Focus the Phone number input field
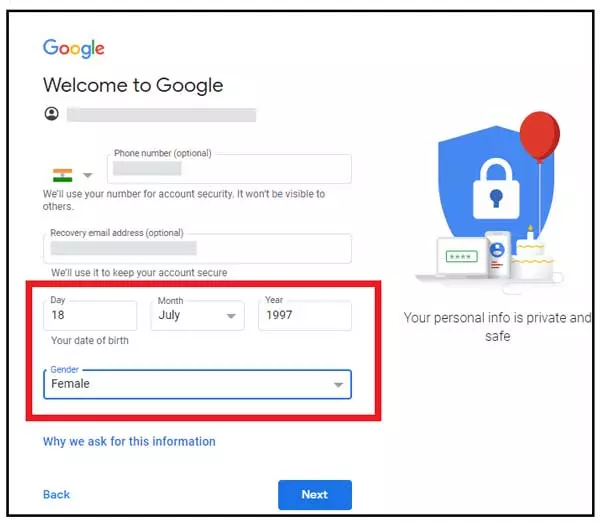 pyautogui.click(x=229, y=169)
